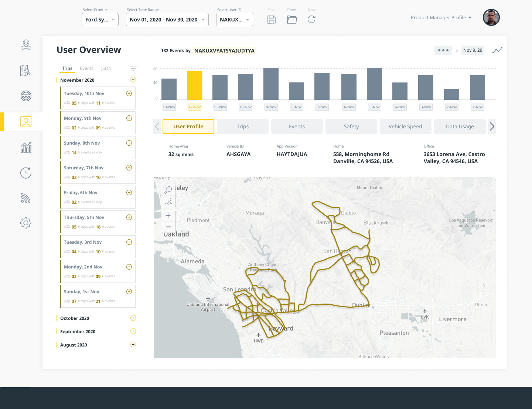Click the Save floppy disk icon

click(x=272, y=20)
